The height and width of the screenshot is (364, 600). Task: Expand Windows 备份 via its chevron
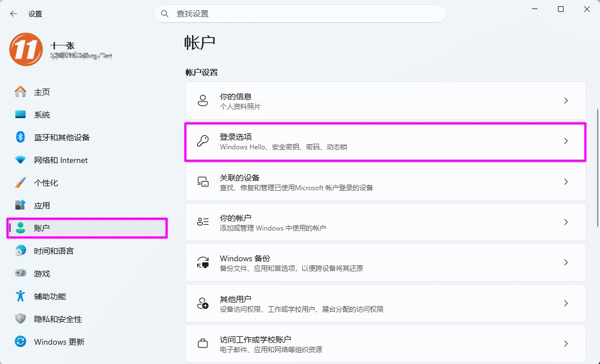click(x=566, y=262)
